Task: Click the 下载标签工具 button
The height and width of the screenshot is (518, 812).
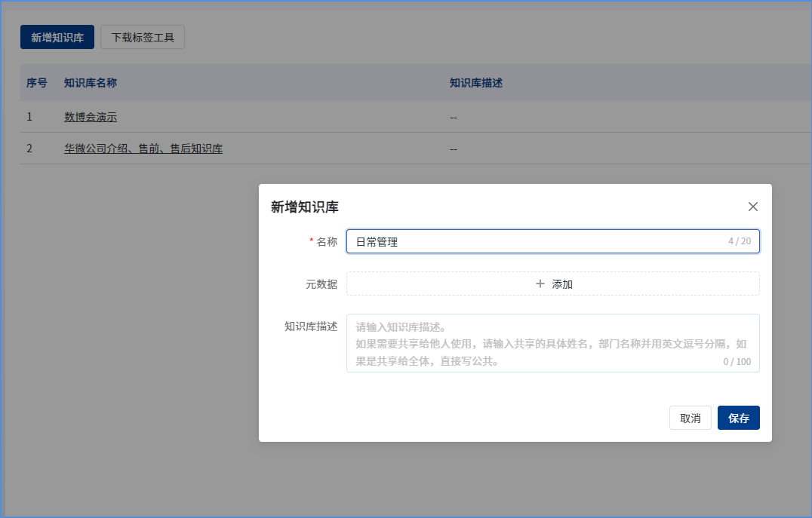Action: click(143, 37)
